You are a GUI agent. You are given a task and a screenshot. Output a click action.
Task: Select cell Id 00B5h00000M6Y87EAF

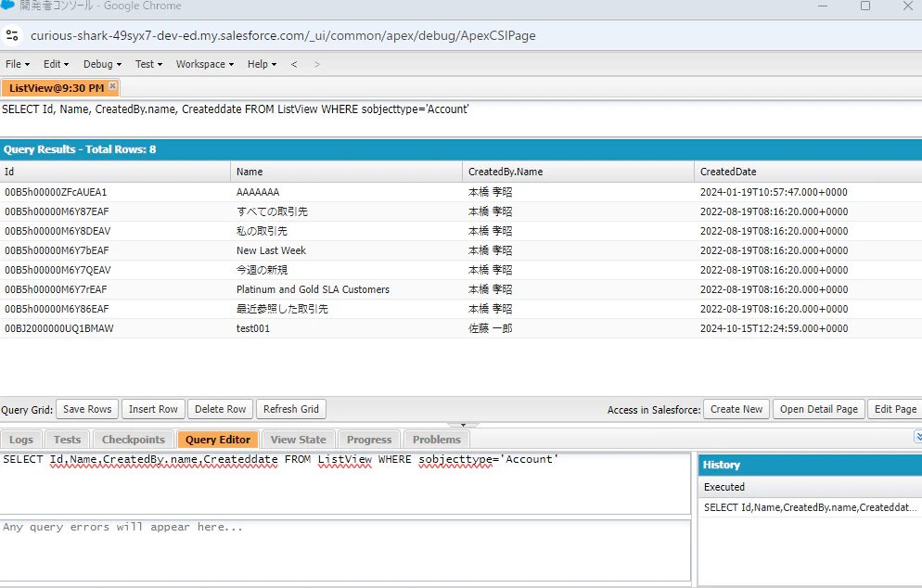[x=115, y=211]
